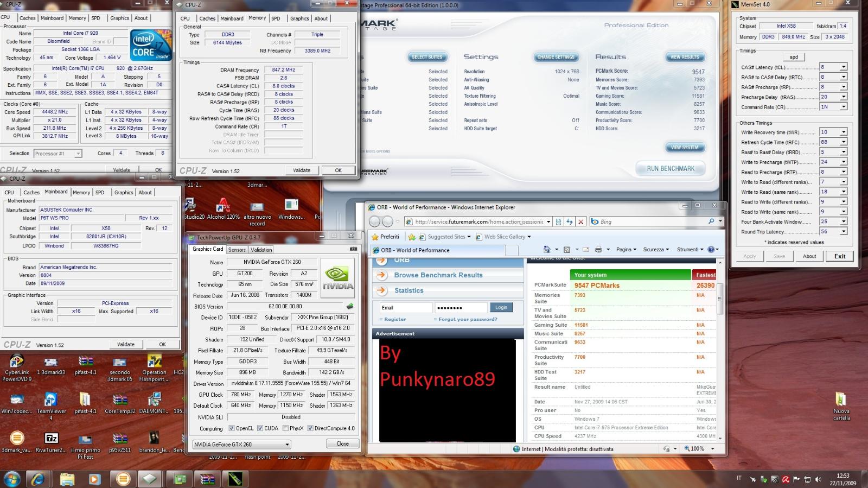Click IE refresh button
868x488 pixels.
[569, 221]
